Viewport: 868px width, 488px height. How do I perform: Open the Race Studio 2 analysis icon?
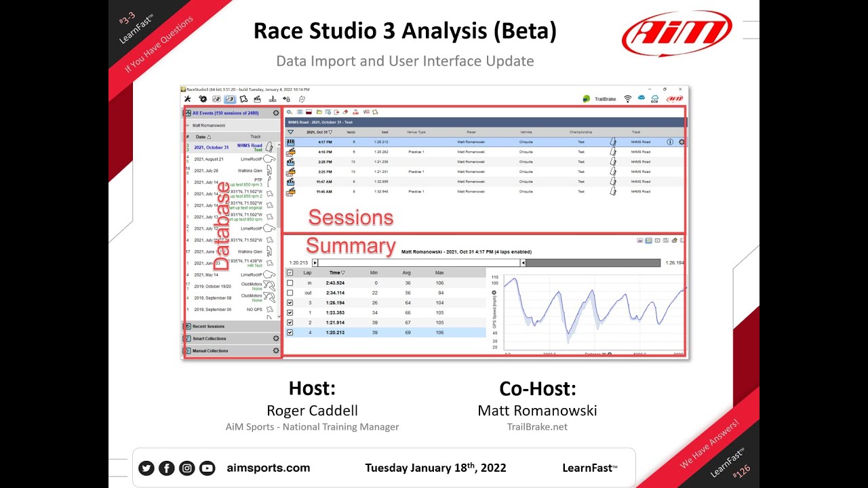pos(216,99)
